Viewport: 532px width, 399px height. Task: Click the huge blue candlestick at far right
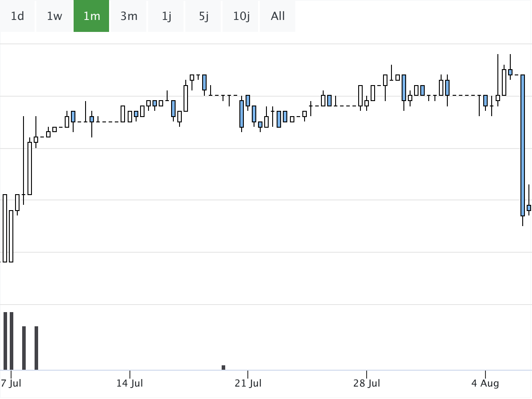pyautogui.click(x=523, y=145)
